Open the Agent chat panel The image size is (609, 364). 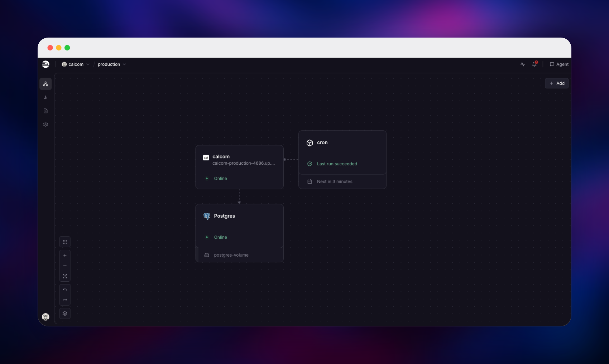[x=559, y=64]
